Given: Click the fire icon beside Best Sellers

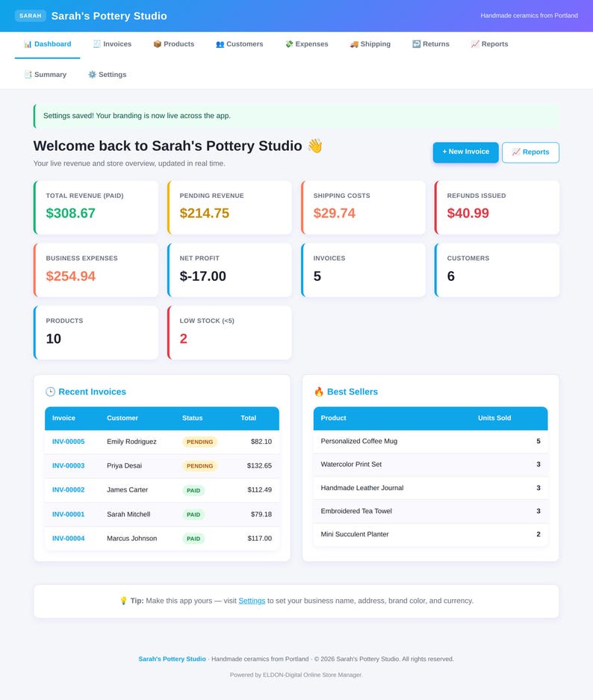Looking at the screenshot, I should pos(319,391).
